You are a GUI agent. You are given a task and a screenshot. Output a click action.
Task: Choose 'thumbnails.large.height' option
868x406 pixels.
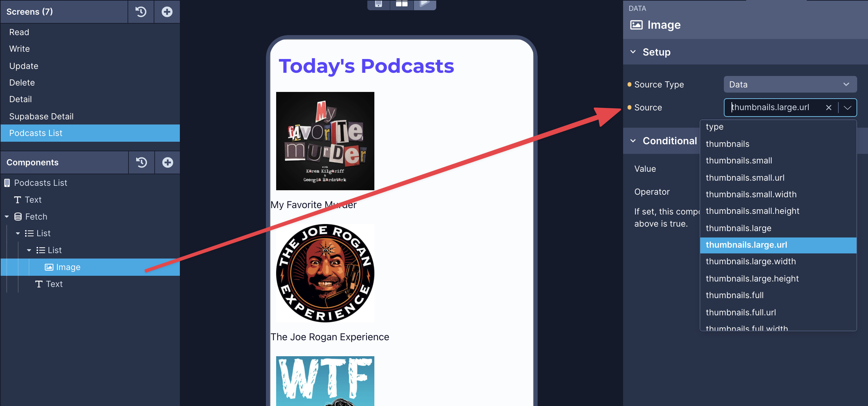(778, 279)
